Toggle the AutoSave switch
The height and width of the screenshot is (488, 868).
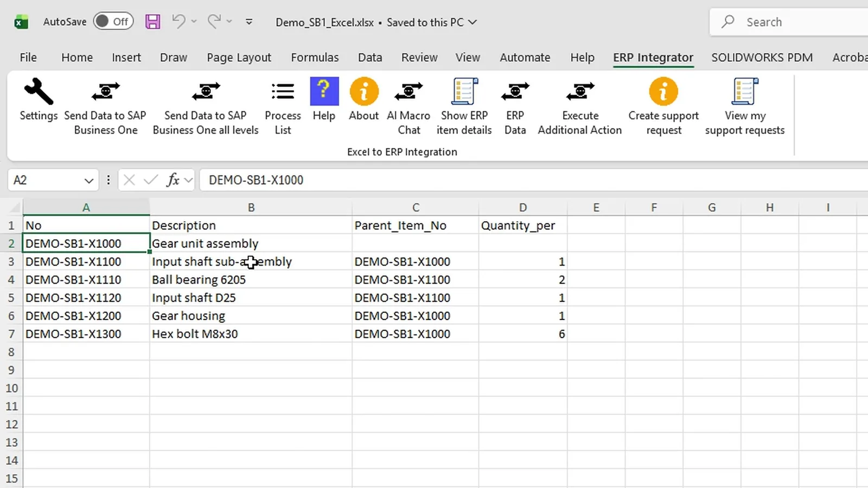tap(113, 22)
